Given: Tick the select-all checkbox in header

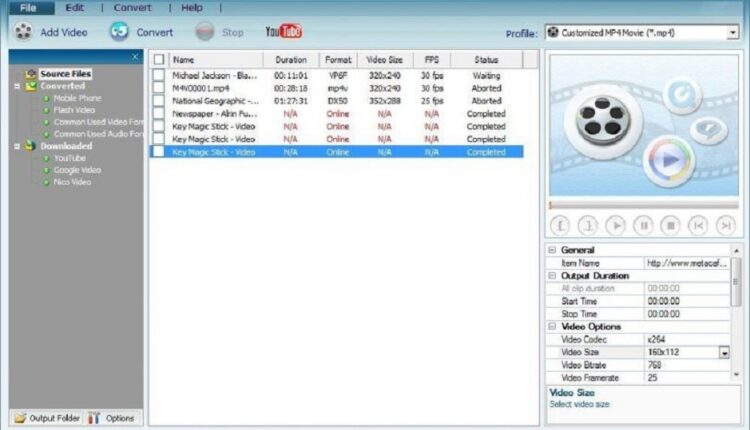Looking at the screenshot, I should tap(159, 60).
